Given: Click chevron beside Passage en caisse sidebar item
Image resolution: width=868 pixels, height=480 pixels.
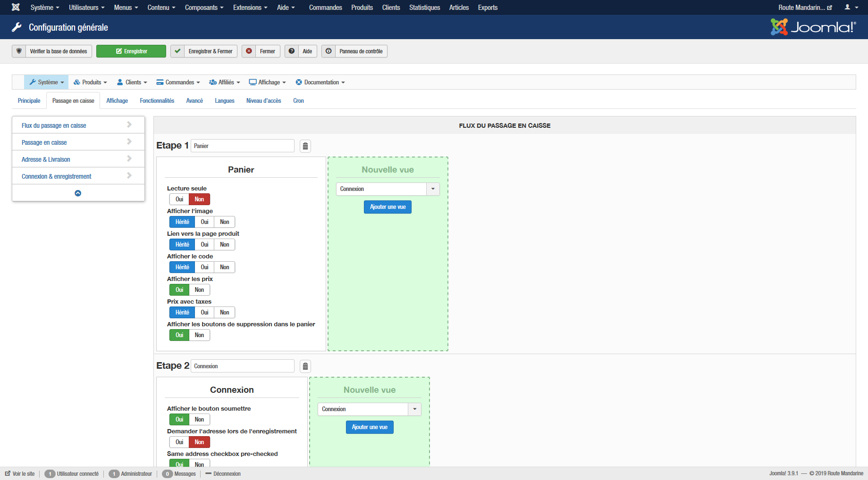Looking at the screenshot, I should pos(129,141).
